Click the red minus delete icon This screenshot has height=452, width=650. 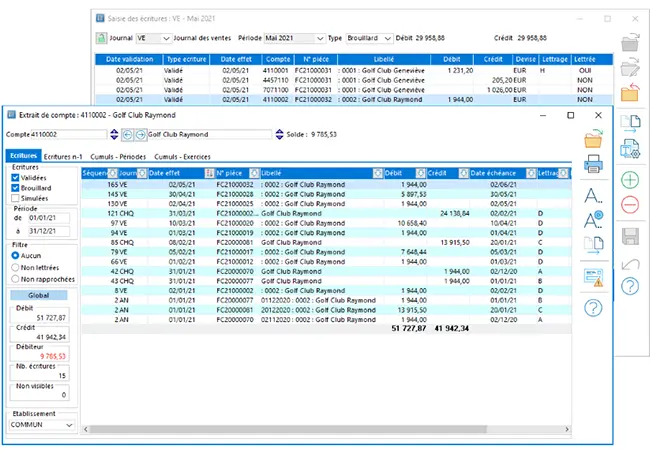[x=630, y=205]
